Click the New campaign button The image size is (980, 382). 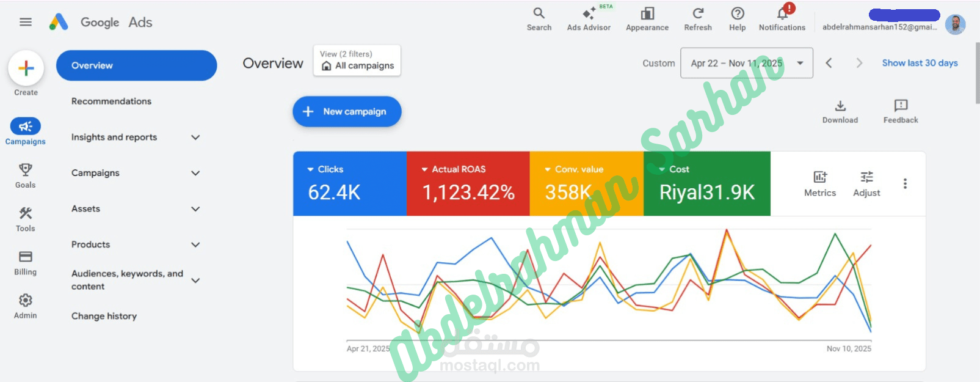[x=347, y=111]
